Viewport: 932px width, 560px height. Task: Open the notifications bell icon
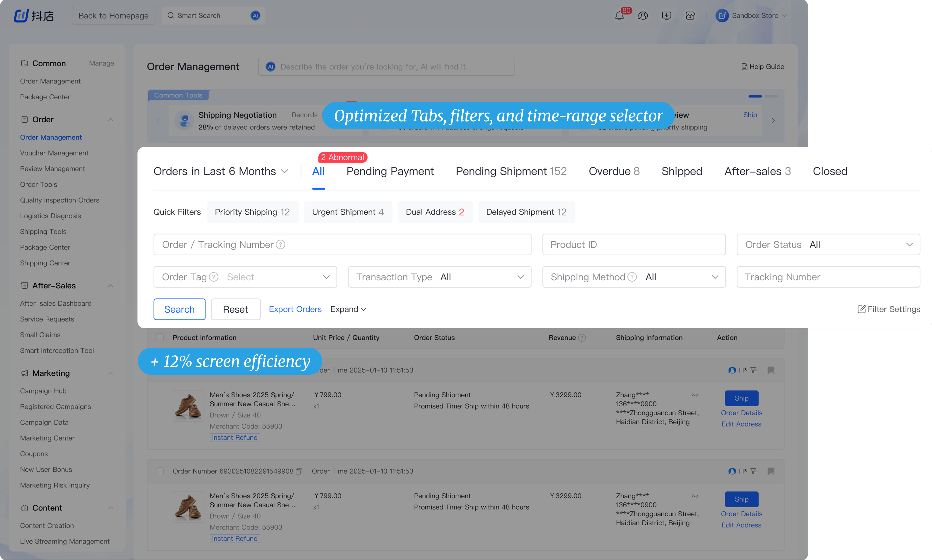[619, 16]
